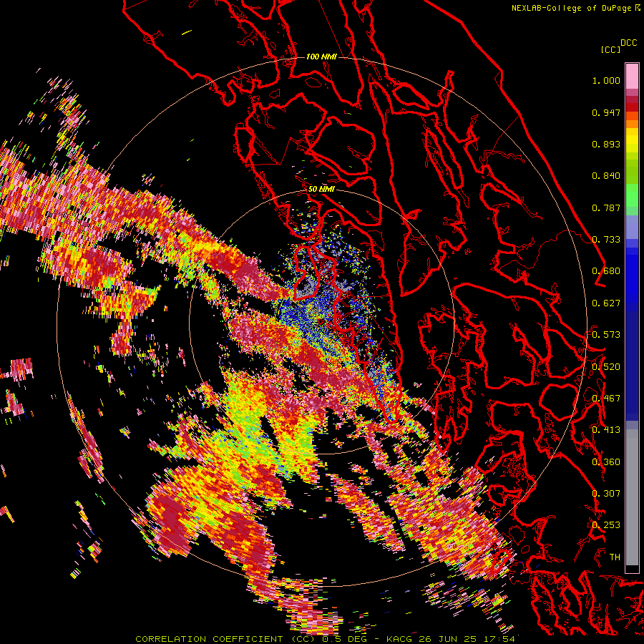Click the TH legend label
This screenshot has width=644, height=644.
[615, 557]
